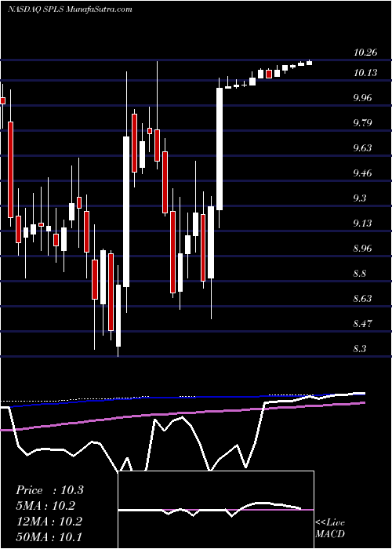Click the tall white breakout candle reaching 10.1
392x549 pixels.
220,149
